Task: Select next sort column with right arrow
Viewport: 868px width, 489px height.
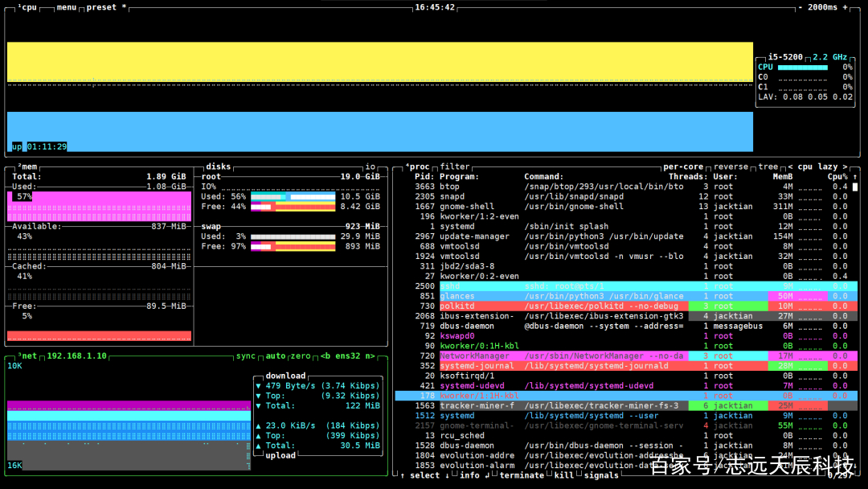Action: (x=845, y=166)
